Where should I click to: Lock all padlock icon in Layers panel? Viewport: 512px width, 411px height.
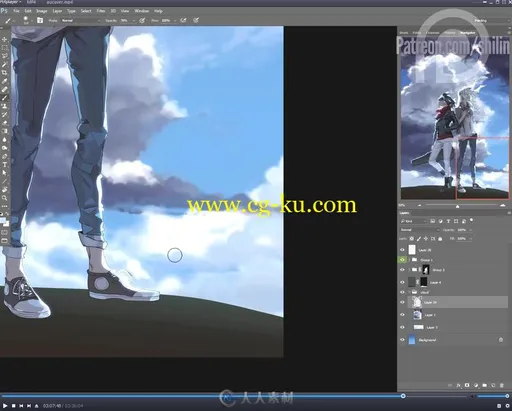[440, 239]
